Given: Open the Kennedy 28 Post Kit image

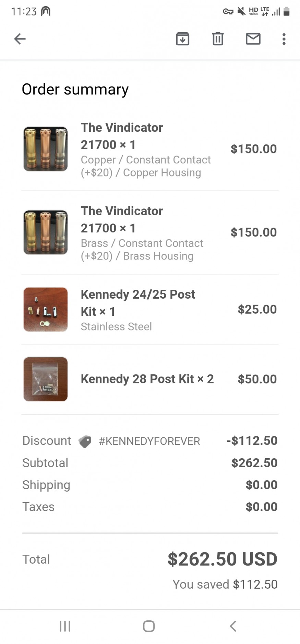Looking at the screenshot, I should (x=46, y=379).
